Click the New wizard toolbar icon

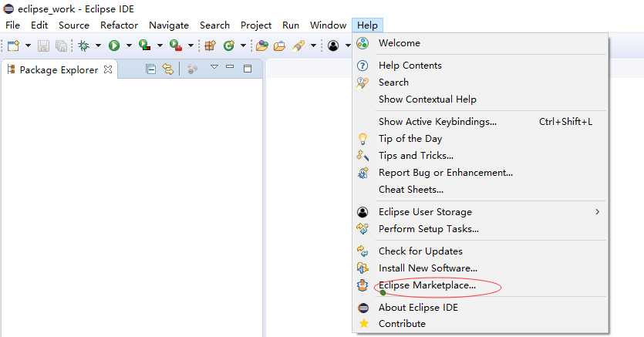click(x=13, y=45)
